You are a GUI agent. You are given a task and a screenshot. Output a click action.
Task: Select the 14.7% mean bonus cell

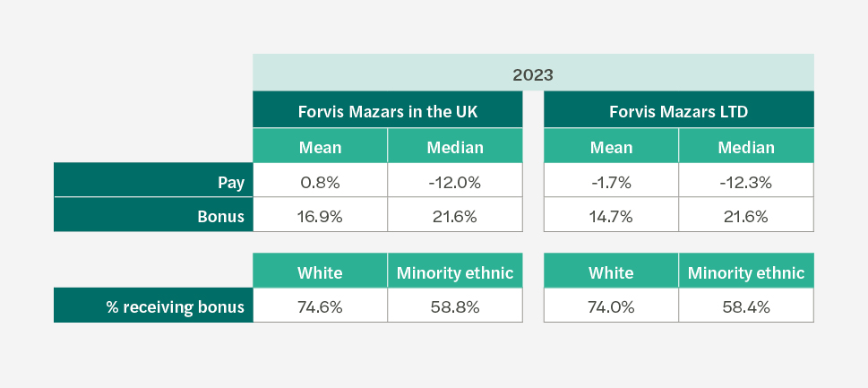[x=611, y=216]
